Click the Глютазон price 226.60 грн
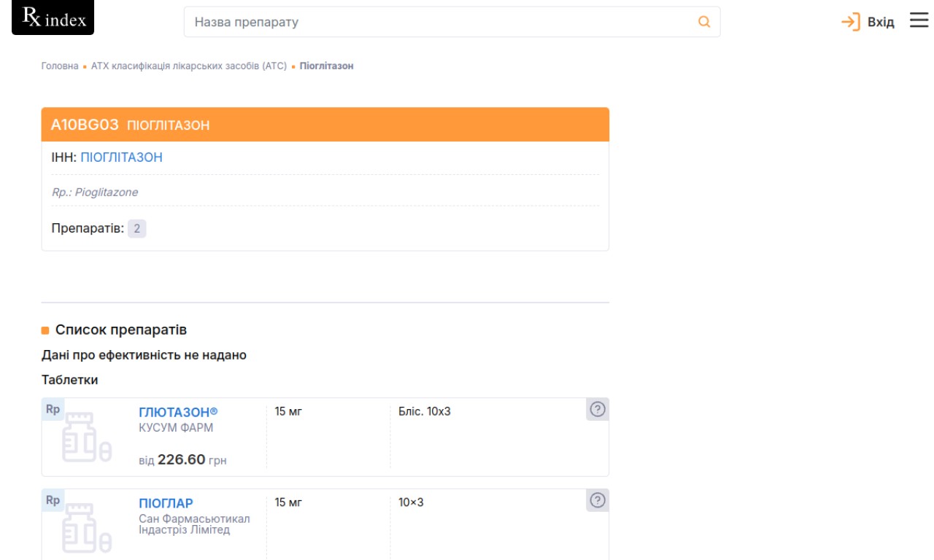934x560 pixels. coord(182,459)
